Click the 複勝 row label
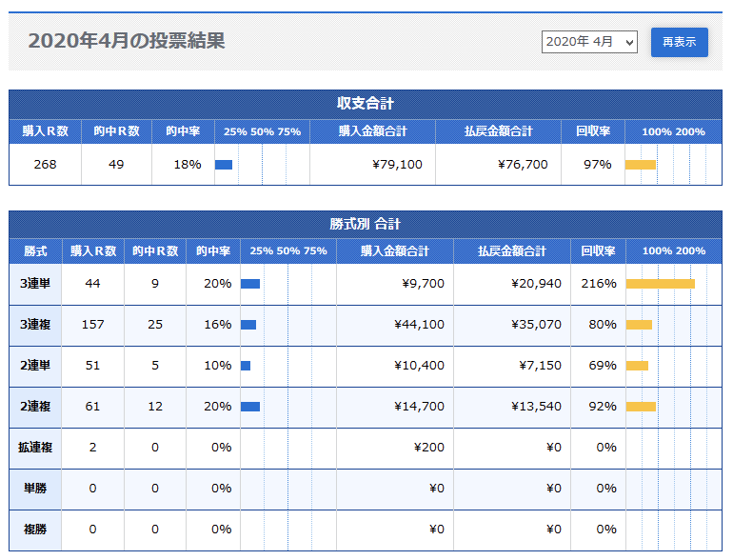The height and width of the screenshot is (560, 733). (x=35, y=530)
